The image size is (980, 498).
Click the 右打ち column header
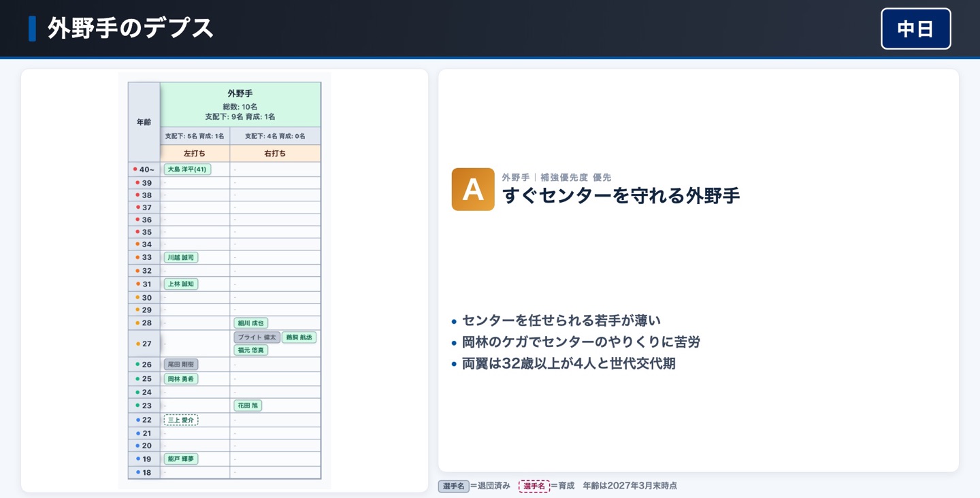[275, 153]
